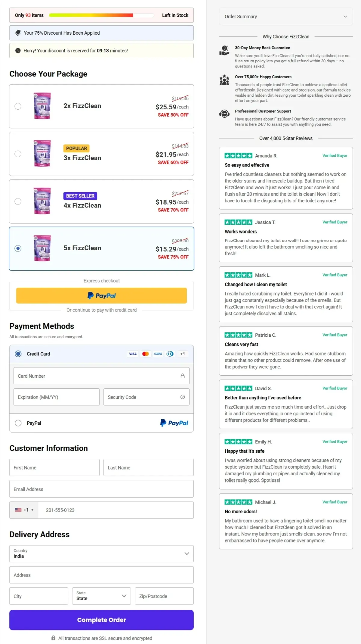Click the Security Code help icon
Image resolution: width=361 pixels, height=644 pixels.
coord(183,397)
